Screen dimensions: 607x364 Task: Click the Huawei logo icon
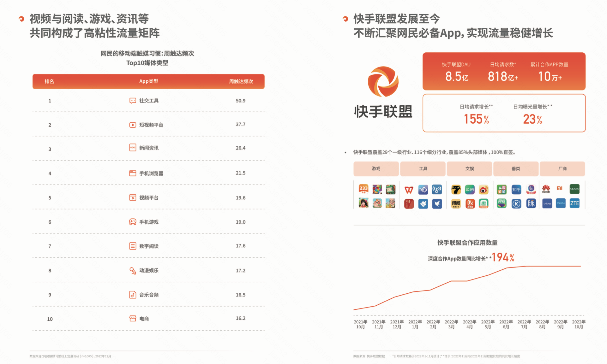pos(546,189)
